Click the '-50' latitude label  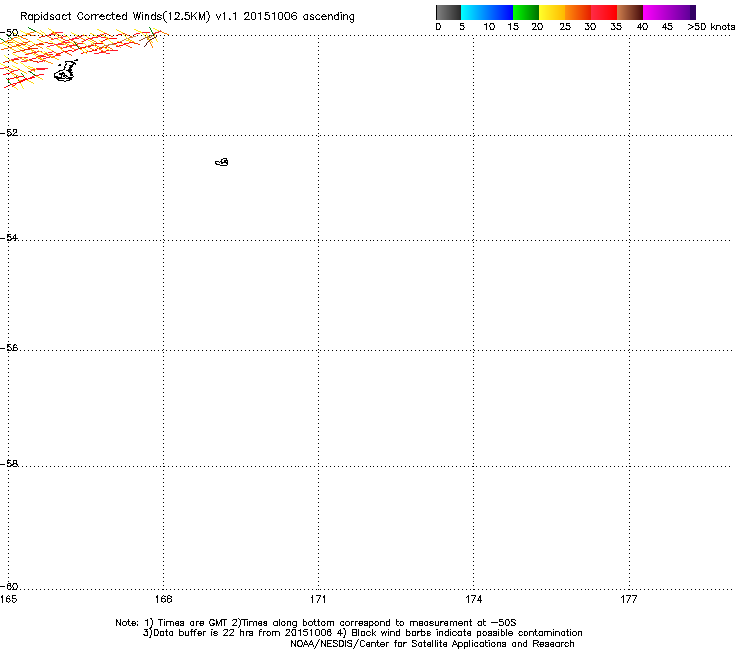click(x=9, y=33)
